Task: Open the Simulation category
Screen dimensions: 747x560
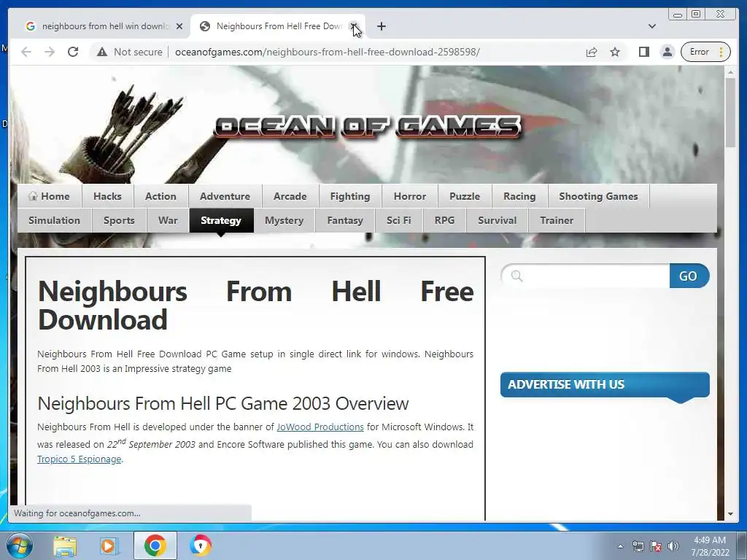Action: coord(54,220)
